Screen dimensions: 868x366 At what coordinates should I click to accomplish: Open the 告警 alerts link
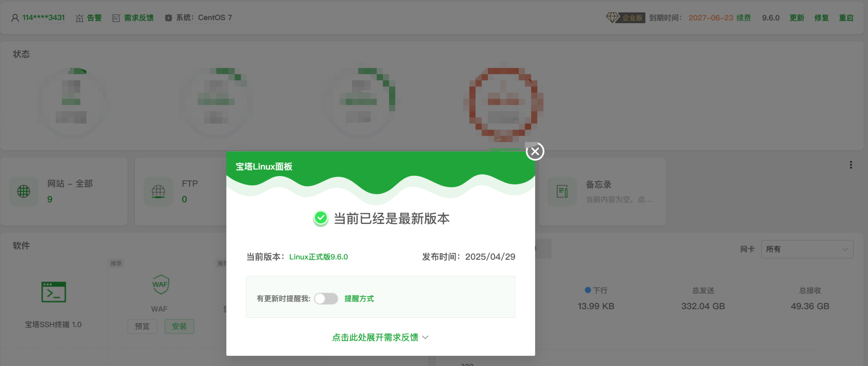[x=94, y=18]
